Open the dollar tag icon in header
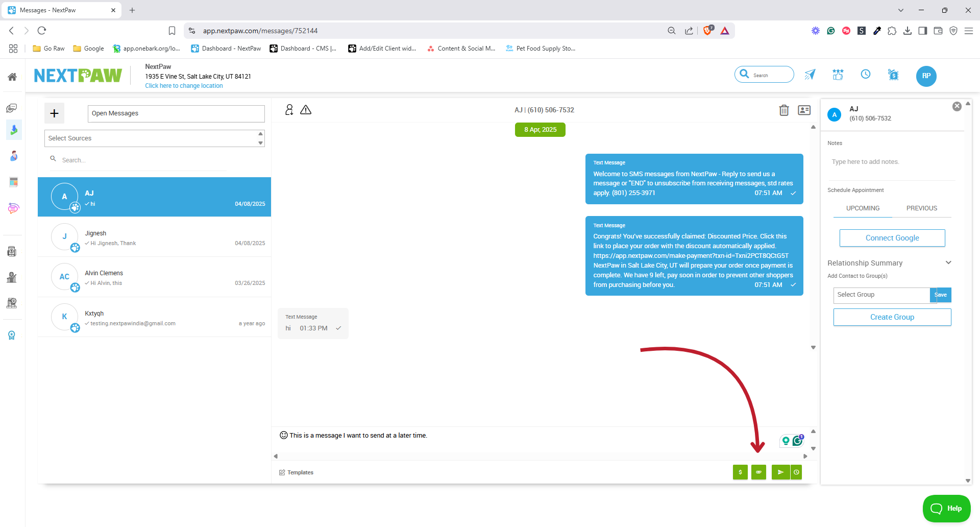Screen dimensions: 980x527 [x=893, y=75]
